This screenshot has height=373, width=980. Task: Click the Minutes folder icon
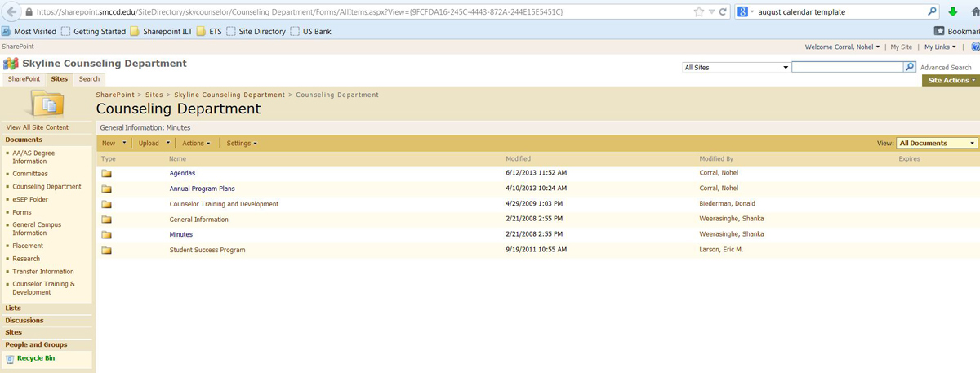[x=106, y=235]
